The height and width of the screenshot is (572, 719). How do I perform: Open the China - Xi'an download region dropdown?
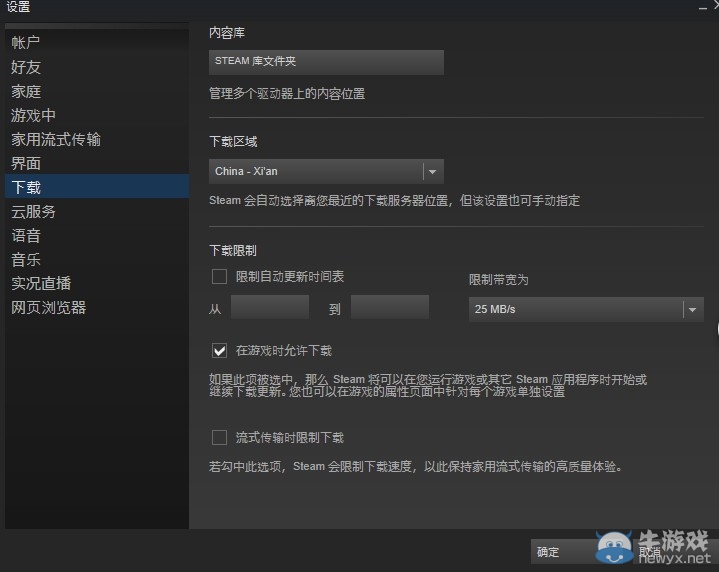click(326, 172)
